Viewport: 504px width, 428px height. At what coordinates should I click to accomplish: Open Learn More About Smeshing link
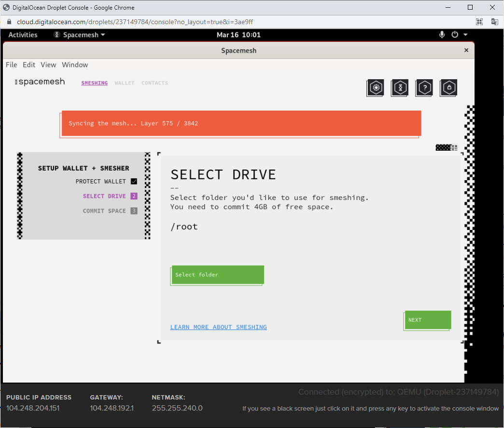pyautogui.click(x=218, y=327)
